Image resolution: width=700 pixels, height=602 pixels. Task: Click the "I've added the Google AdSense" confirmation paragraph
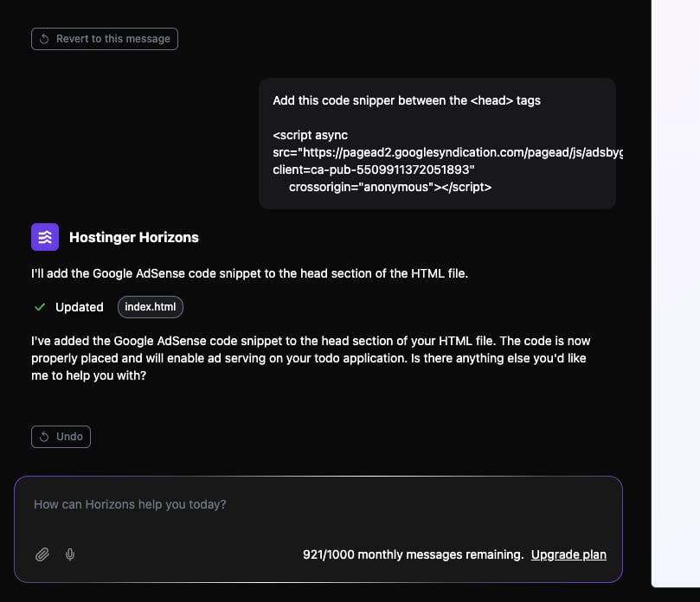pyautogui.click(x=311, y=359)
